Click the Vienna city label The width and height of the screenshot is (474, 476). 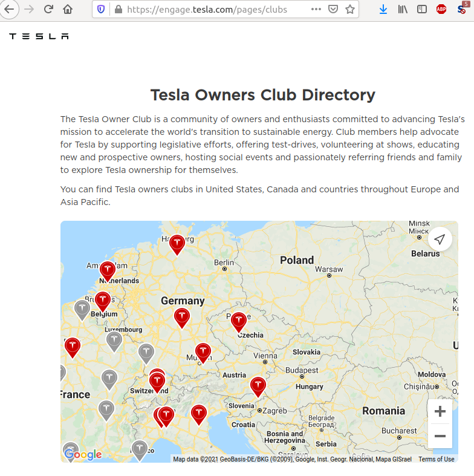point(265,356)
